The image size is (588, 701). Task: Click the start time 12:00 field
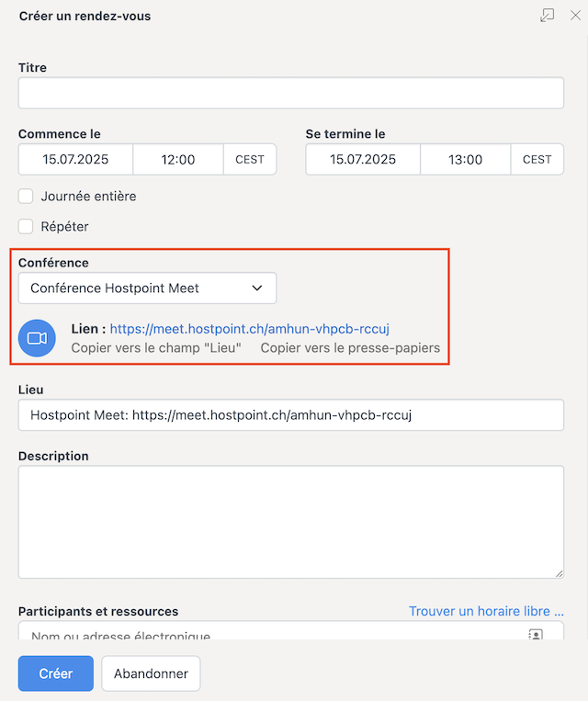tap(178, 159)
